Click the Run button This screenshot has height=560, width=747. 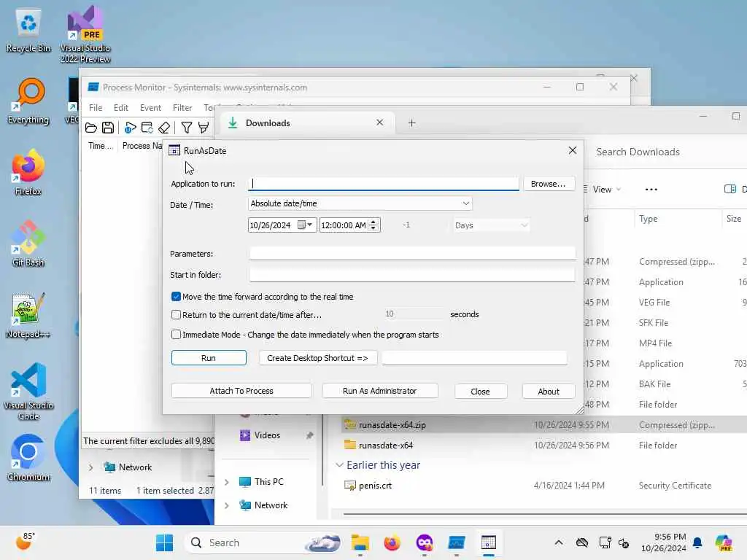pyautogui.click(x=209, y=358)
